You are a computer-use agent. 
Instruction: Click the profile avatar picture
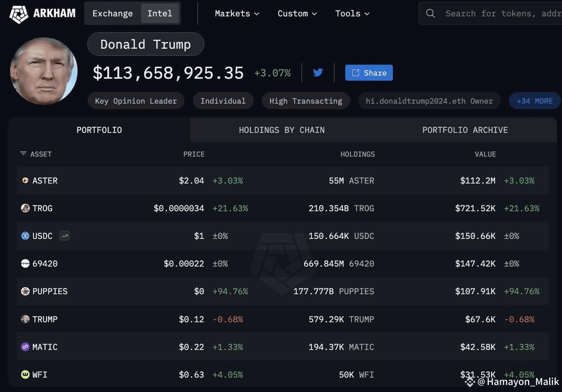click(x=44, y=71)
